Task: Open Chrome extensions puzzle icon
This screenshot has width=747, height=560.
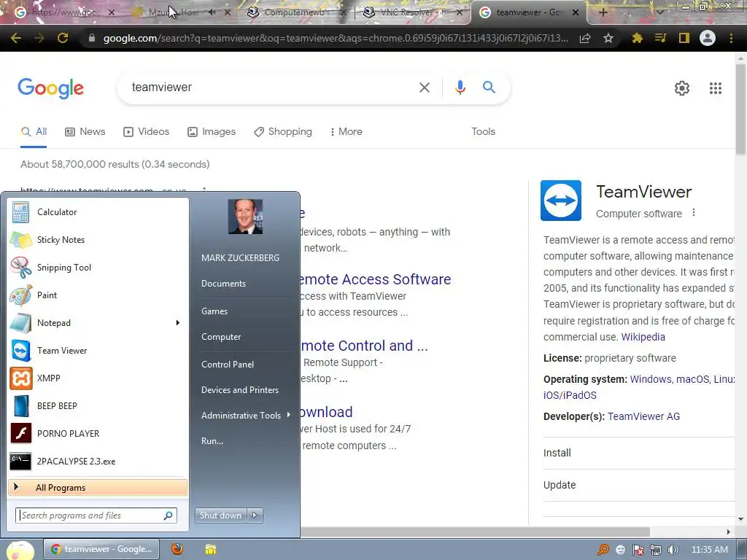Action: (x=638, y=38)
